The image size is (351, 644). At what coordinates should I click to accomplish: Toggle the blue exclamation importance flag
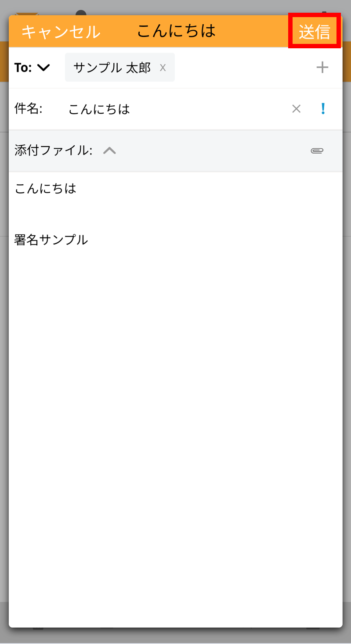click(x=323, y=108)
